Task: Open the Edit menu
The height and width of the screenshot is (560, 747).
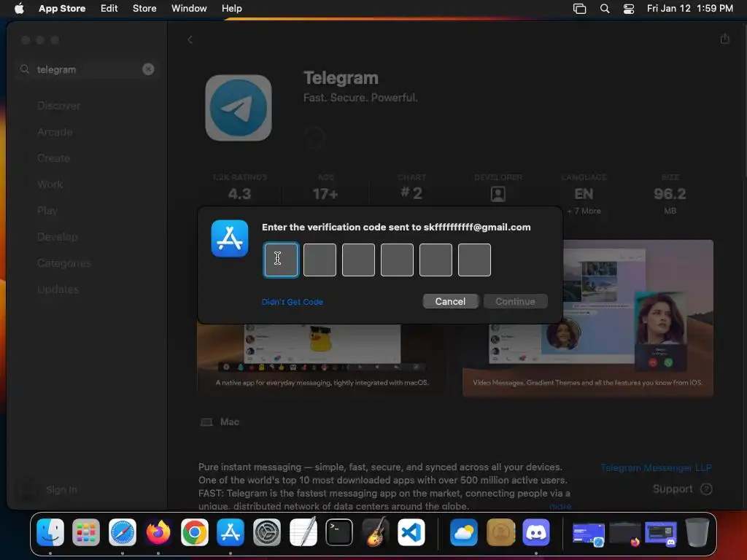Action: point(109,8)
